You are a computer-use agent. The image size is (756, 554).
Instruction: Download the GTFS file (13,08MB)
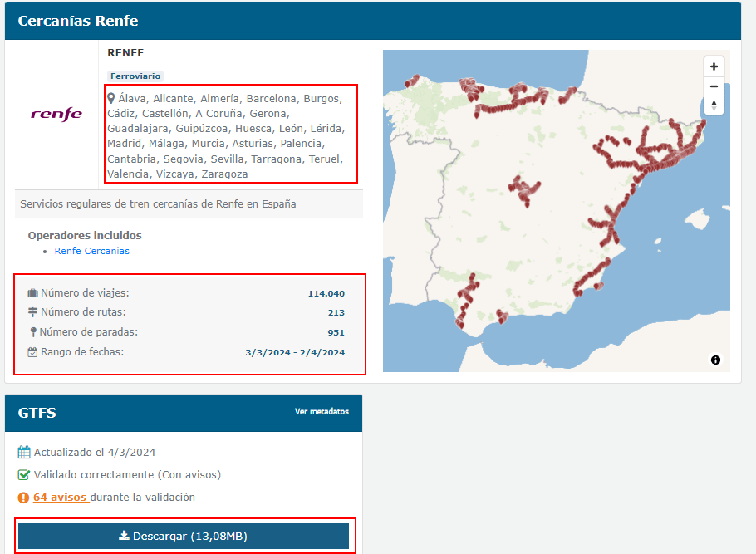click(x=184, y=537)
